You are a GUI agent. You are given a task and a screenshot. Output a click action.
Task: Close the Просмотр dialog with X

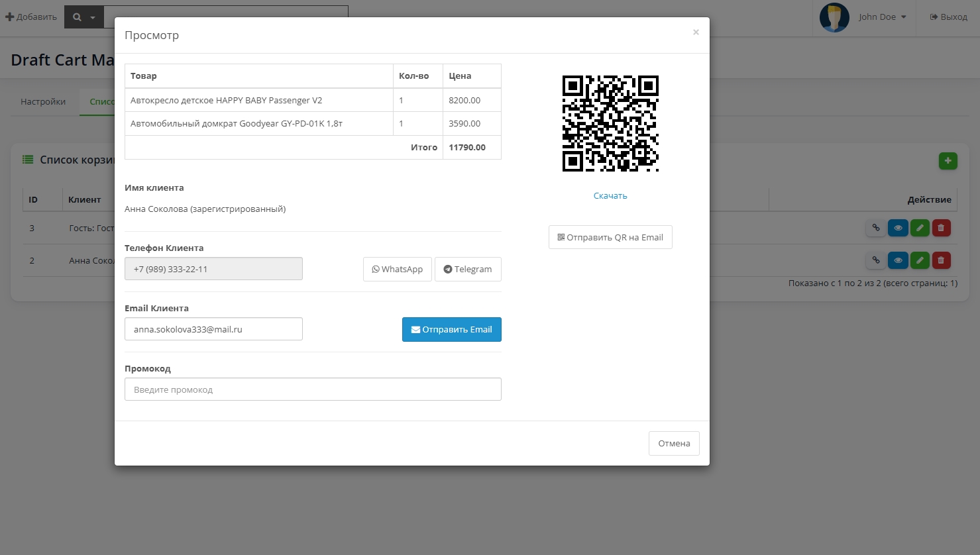(x=696, y=32)
